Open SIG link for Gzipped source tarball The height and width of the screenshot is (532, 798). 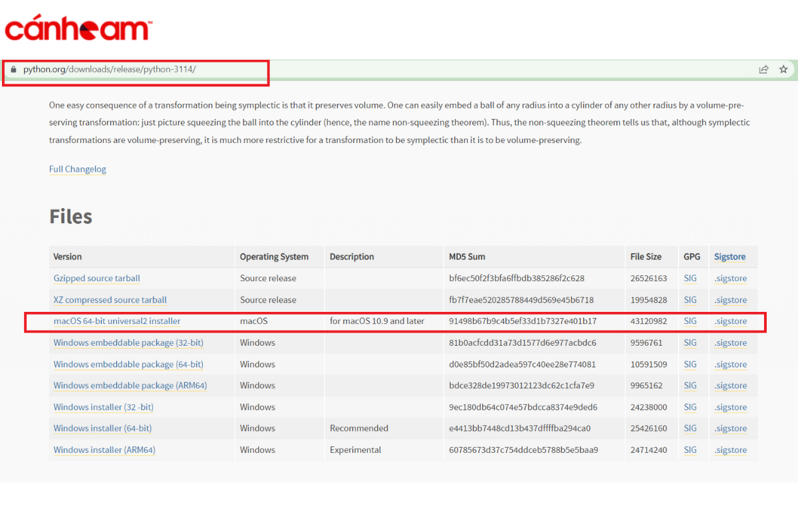[690, 278]
